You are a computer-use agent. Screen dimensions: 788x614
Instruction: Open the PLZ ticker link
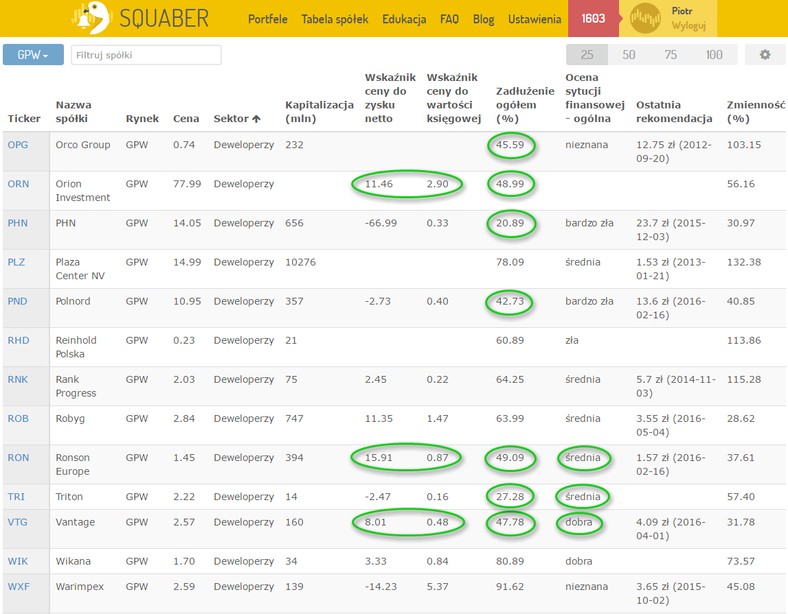(x=16, y=262)
